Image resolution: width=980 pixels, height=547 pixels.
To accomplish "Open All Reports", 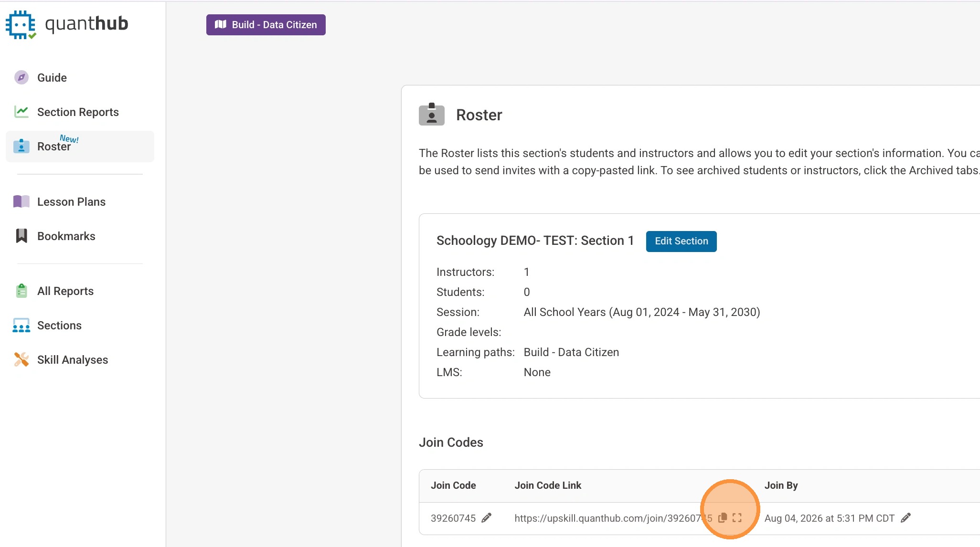I will [65, 291].
